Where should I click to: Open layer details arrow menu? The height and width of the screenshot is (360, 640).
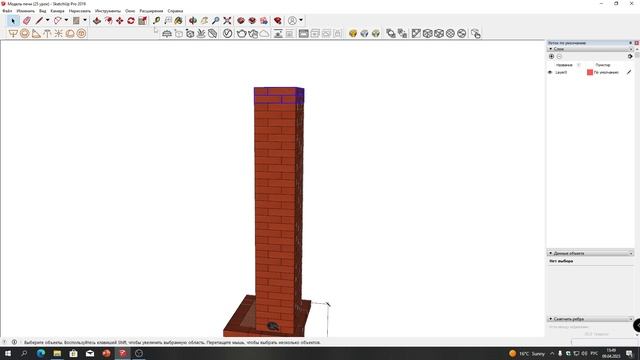[x=630, y=56]
